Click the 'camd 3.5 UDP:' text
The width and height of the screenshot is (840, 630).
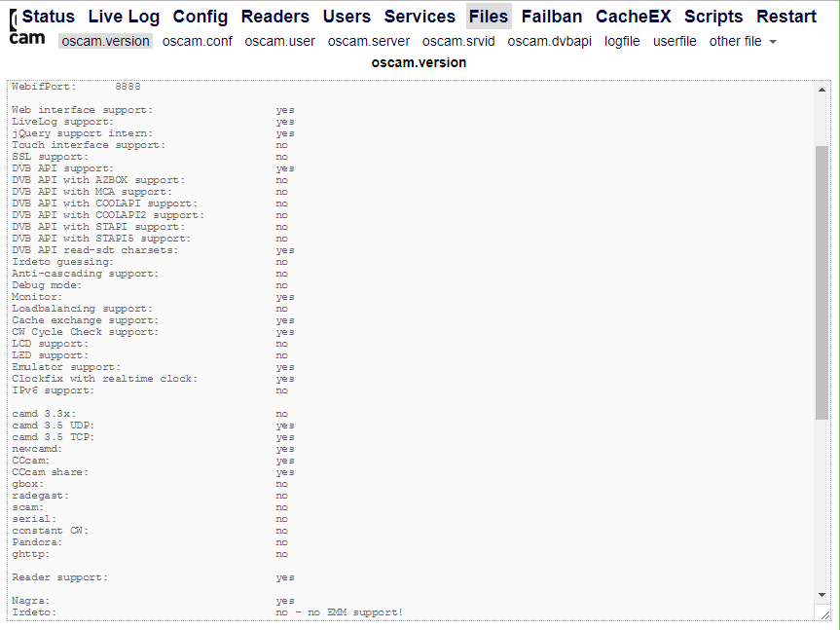[x=54, y=426]
